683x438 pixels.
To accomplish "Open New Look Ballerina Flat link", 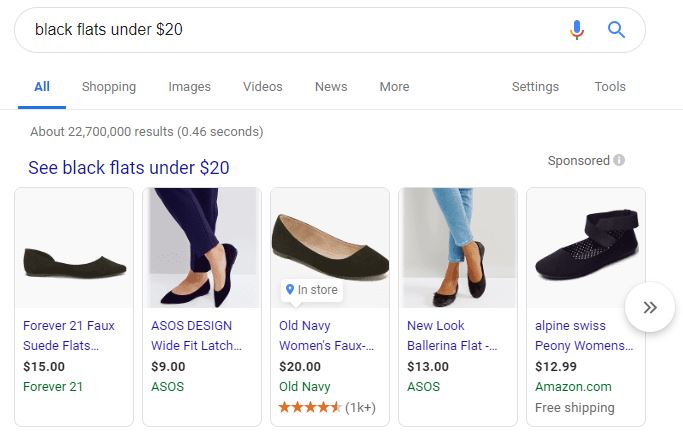I will click(452, 335).
